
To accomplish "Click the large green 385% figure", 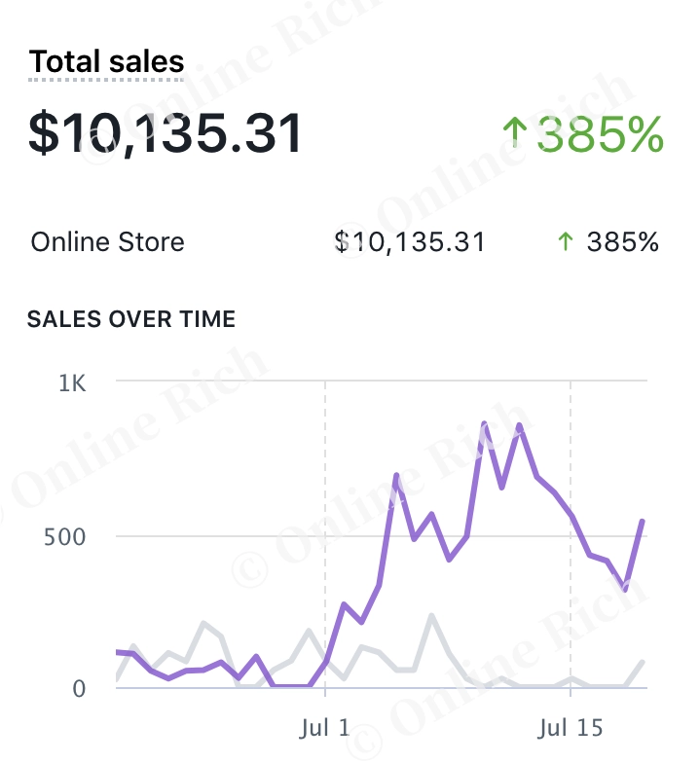I will pyautogui.click(x=601, y=133).
